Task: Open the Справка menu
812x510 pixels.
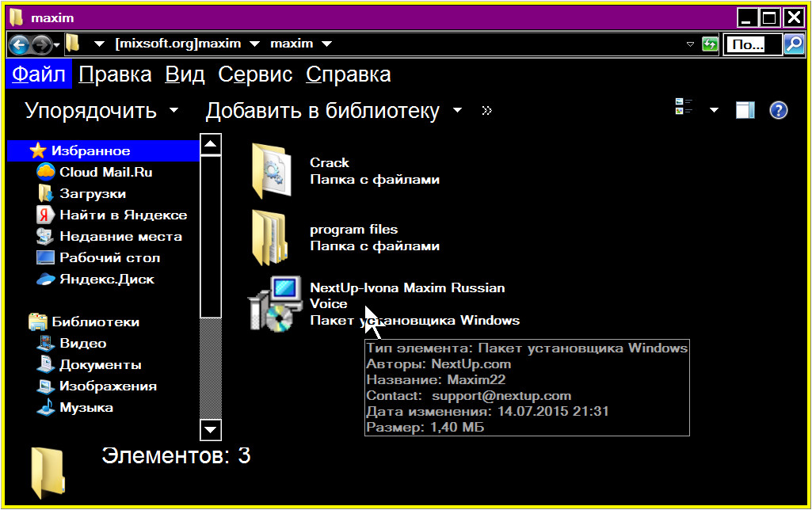Action: [348, 74]
